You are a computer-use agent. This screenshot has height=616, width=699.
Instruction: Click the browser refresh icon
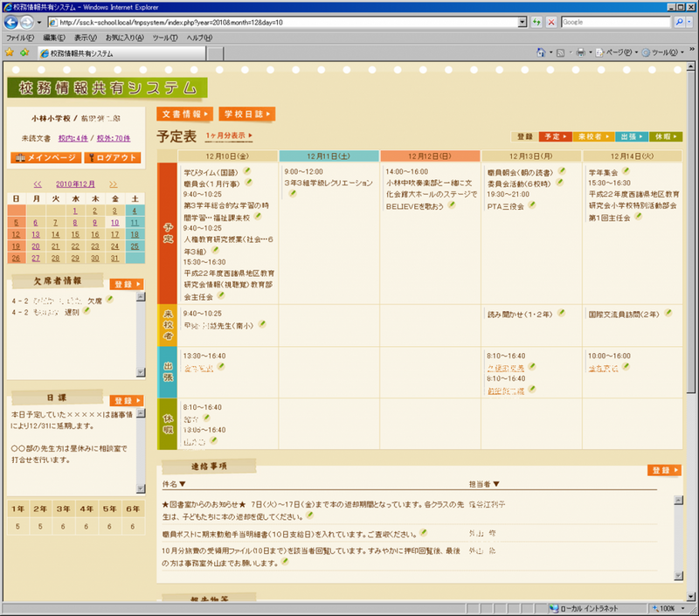536,22
